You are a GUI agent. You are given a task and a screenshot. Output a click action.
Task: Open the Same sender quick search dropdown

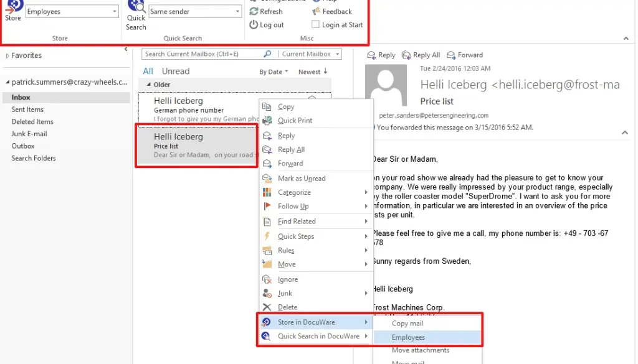[x=237, y=11]
